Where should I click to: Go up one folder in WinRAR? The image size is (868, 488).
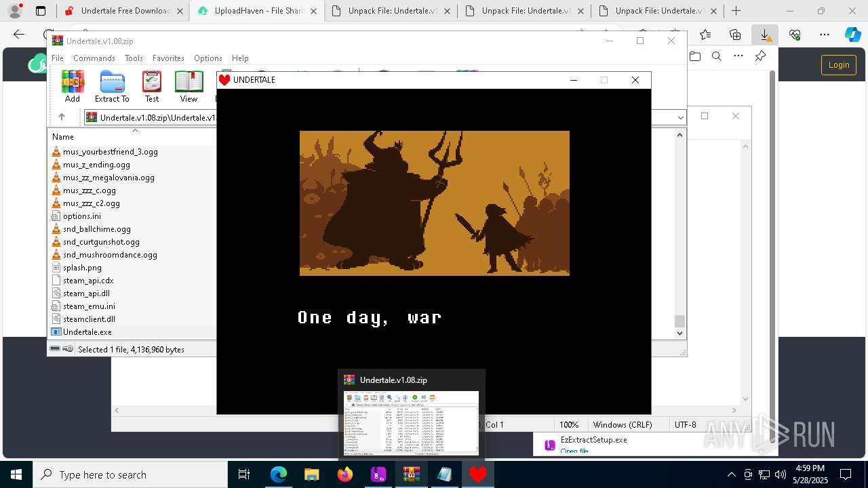(x=62, y=117)
